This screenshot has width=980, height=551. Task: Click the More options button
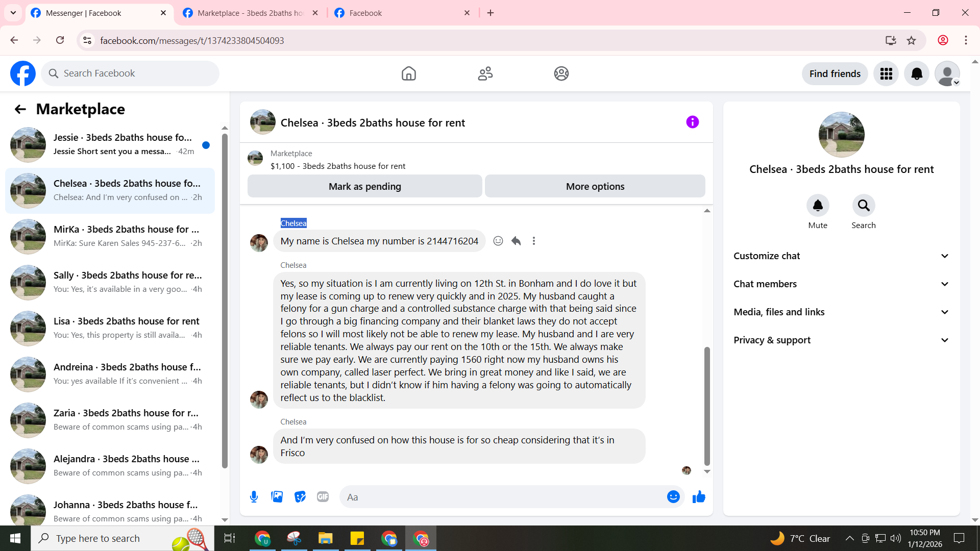point(595,187)
